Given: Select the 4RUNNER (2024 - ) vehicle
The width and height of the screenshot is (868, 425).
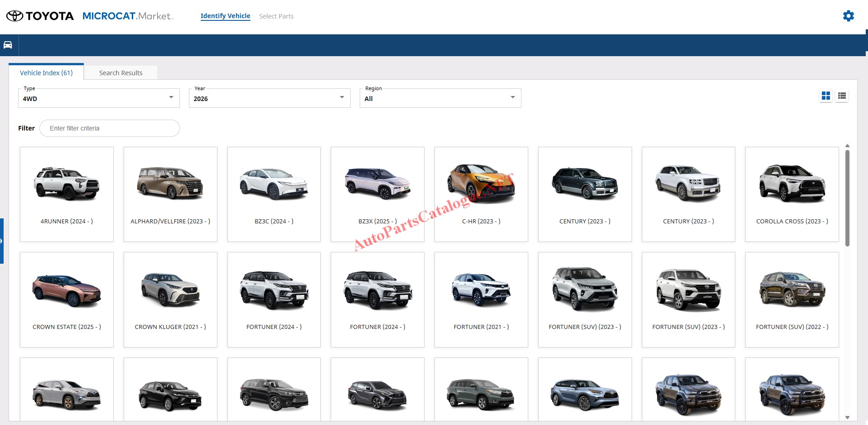Looking at the screenshot, I should click(67, 194).
